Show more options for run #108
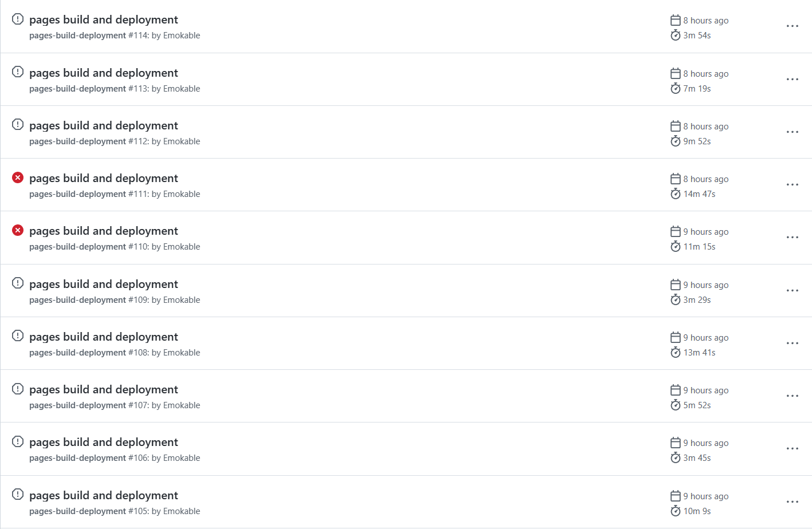The width and height of the screenshot is (812, 529). click(793, 344)
